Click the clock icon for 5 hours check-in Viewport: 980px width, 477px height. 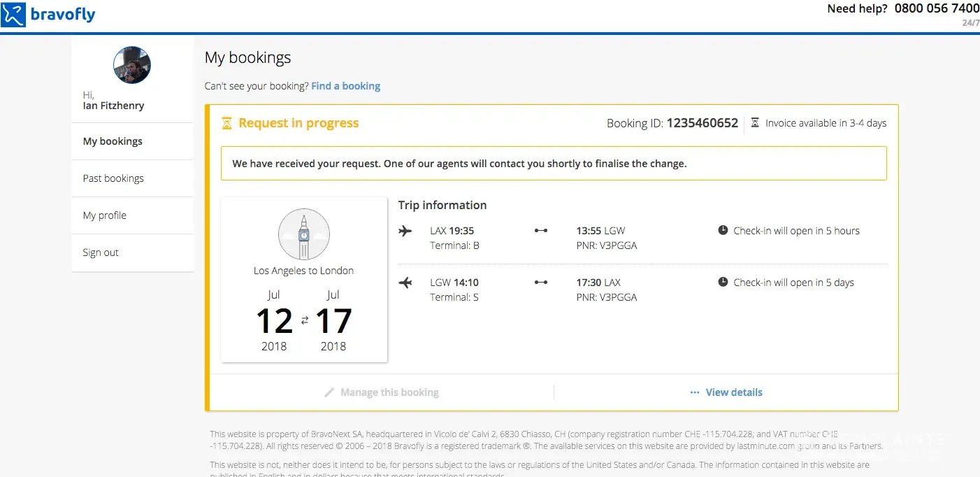(723, 230)
